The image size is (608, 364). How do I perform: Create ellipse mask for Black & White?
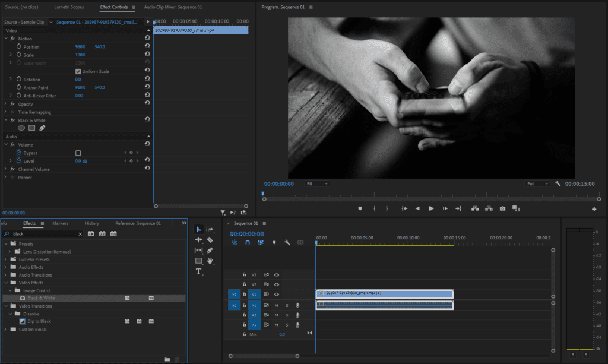coord(21,128)
